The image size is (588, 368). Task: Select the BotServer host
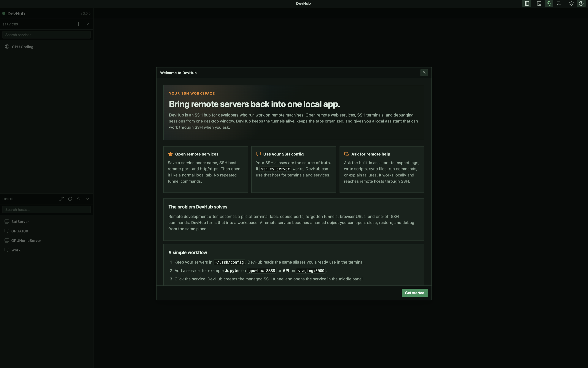point(46,221)
